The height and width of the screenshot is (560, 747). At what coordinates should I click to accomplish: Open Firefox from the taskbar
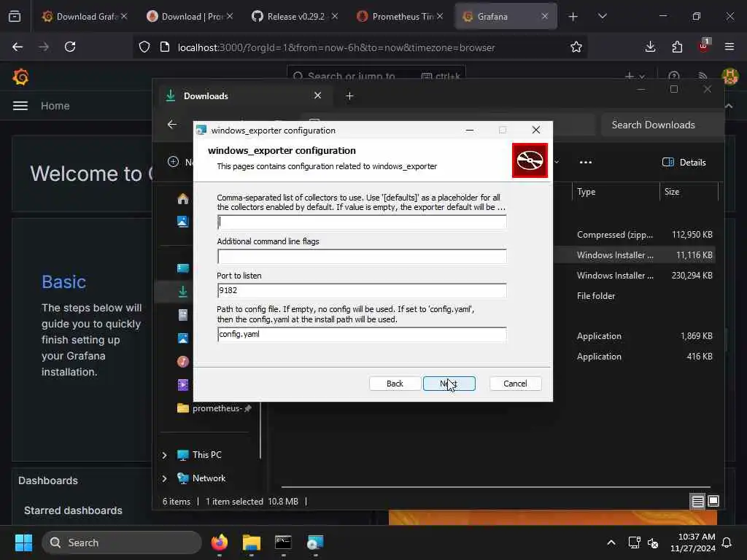click(219, 542)
